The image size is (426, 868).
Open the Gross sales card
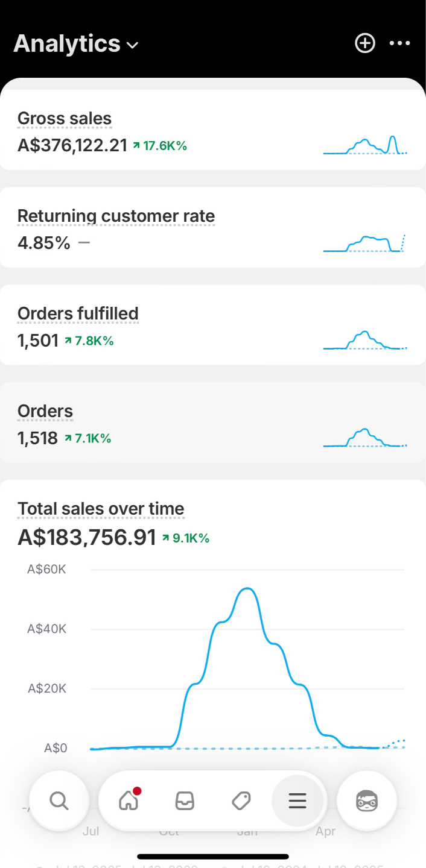pos(213,130)
